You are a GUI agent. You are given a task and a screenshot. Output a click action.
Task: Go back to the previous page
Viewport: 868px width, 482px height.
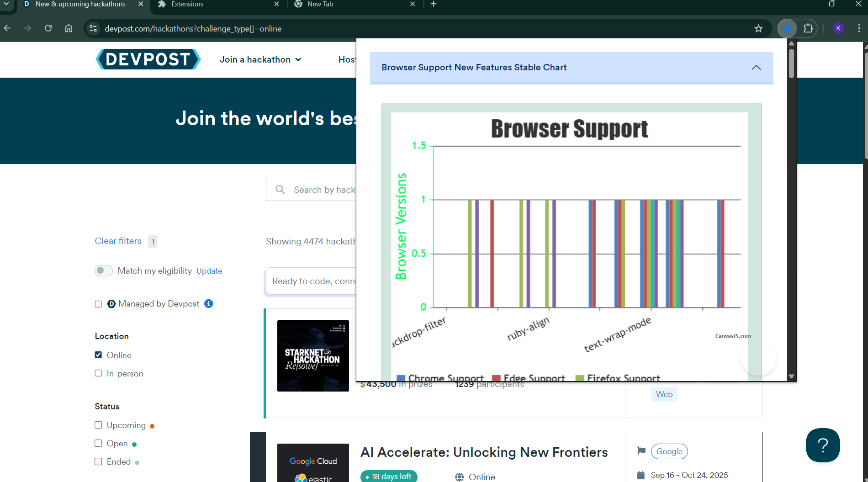click(7, 28)
